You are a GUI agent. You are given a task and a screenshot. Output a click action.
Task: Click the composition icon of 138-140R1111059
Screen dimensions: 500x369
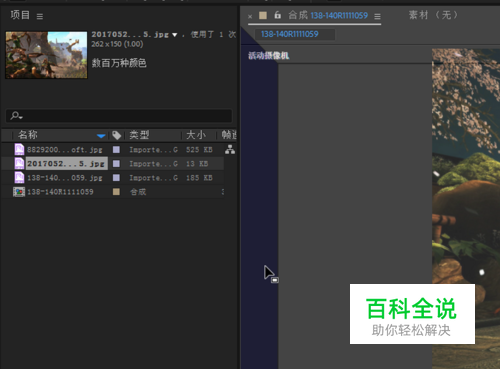[x=19, y=192]
